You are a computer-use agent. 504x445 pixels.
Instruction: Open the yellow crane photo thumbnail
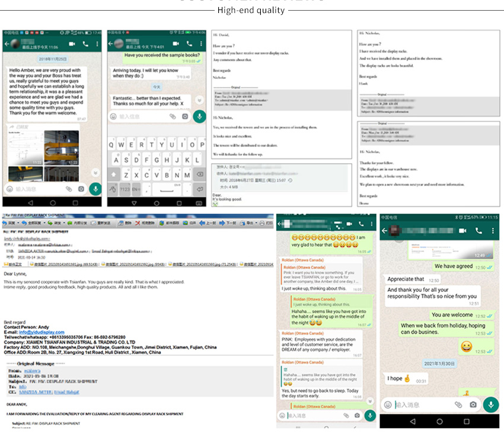62,148
